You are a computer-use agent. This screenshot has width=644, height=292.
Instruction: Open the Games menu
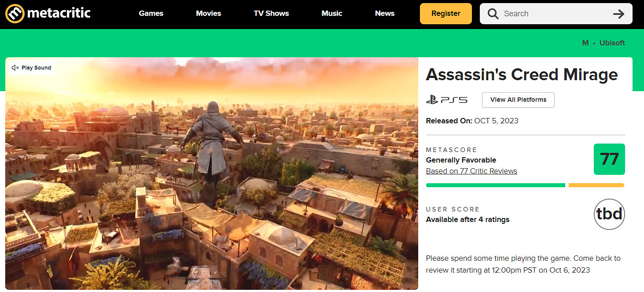pyautogui.click(x=151, y=14)
